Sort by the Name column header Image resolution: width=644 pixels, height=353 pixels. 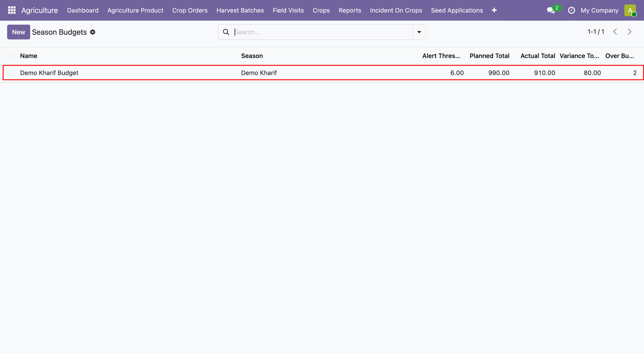[29, 56]
